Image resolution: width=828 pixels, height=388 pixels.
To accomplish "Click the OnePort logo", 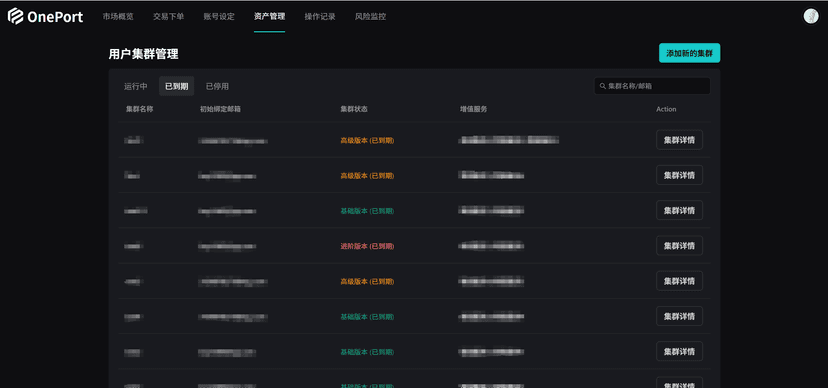I will click(45, 16).
